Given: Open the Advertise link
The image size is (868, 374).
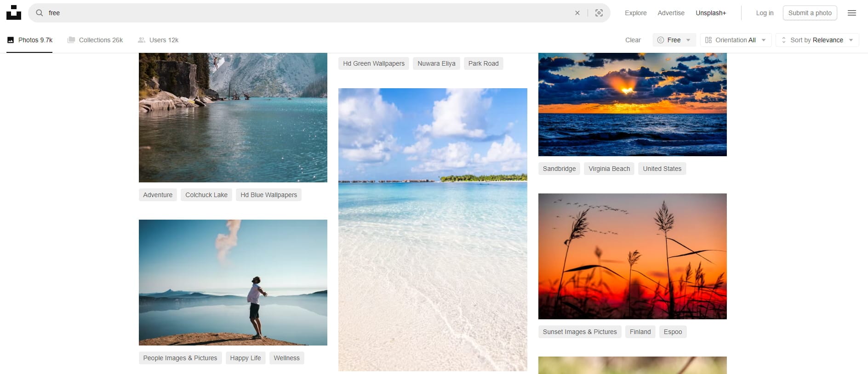Looking at the screenshot, I should click(671, 13).
